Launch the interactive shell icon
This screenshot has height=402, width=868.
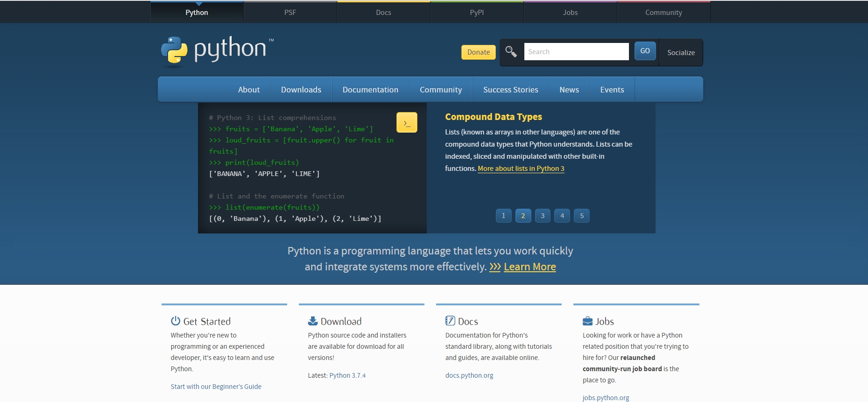407,122
